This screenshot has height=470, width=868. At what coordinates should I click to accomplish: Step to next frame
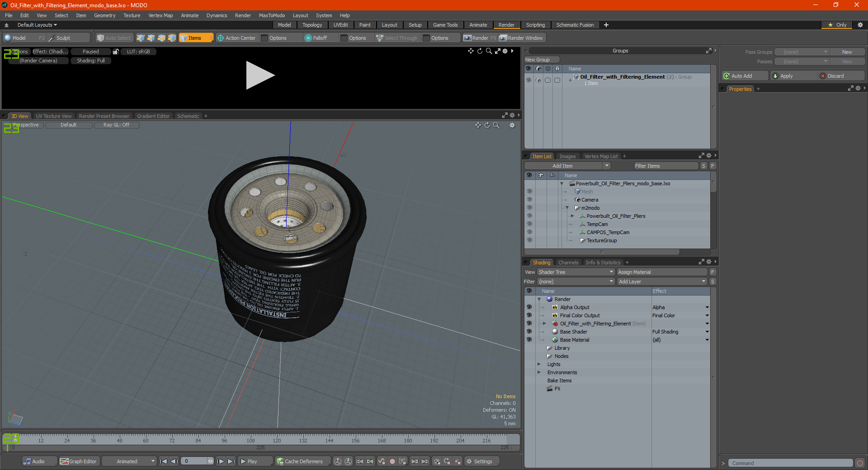(221, 461)
